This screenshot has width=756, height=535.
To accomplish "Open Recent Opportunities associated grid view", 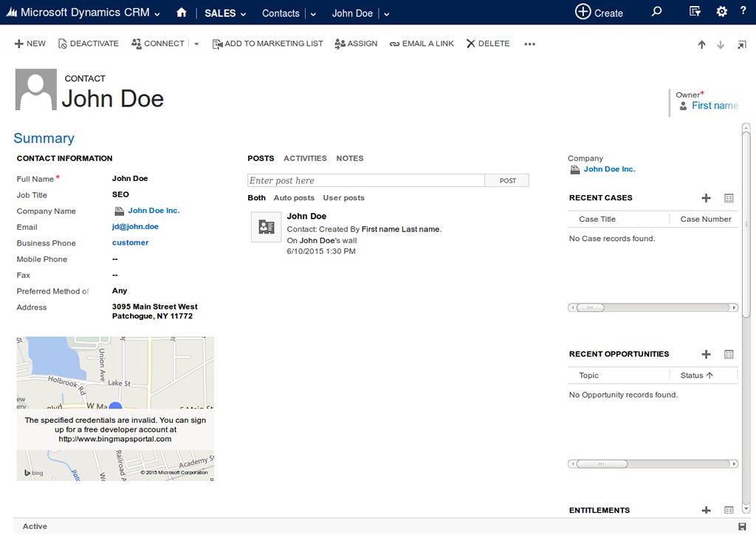I will pyautogui.click(x=729, y=354).
